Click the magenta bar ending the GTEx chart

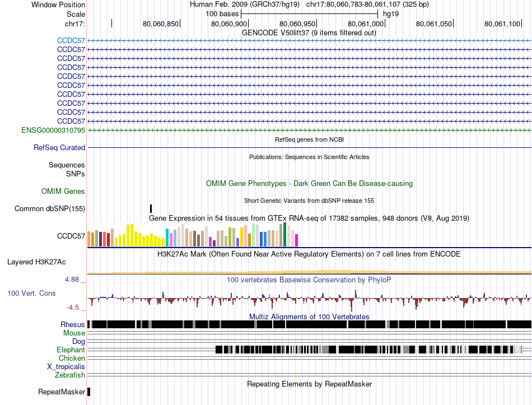[297, 240]
